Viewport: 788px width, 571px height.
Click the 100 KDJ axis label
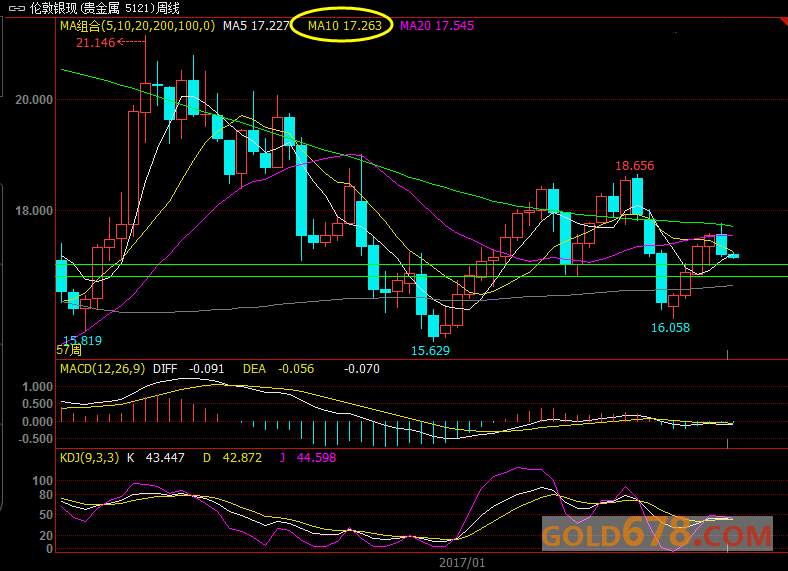click(43, 481)
